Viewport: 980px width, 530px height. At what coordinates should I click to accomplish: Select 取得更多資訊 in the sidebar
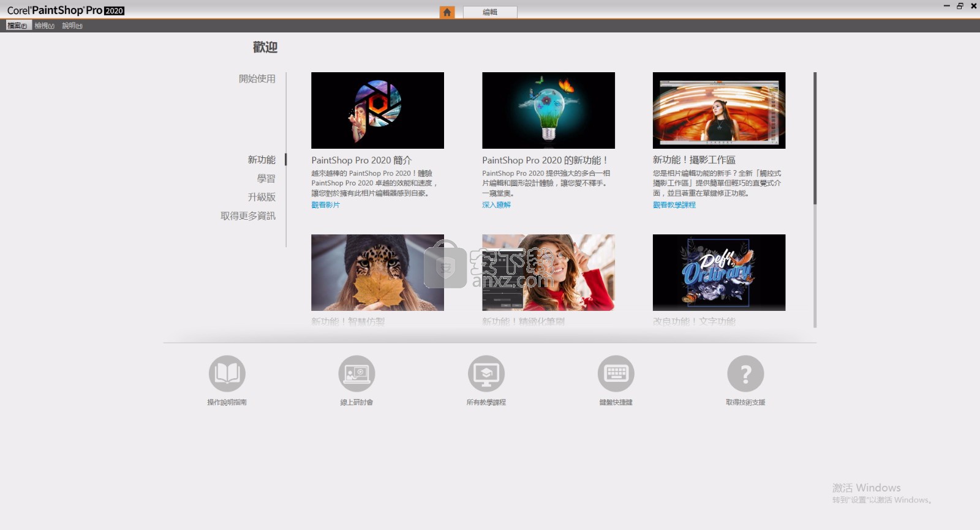248,216
